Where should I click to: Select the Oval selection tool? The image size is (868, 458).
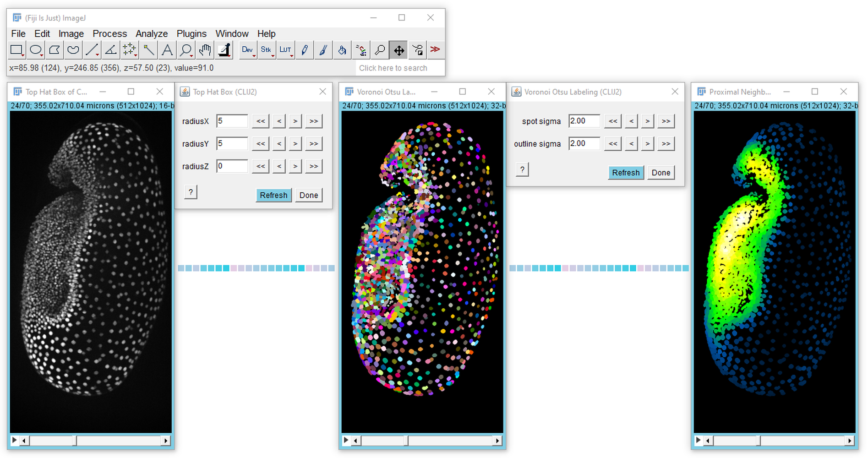pos(36,50)
